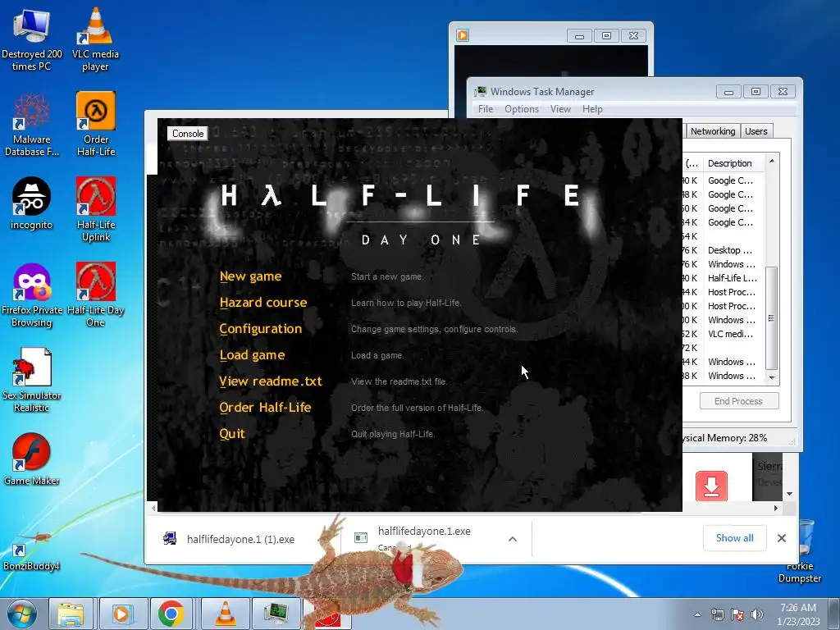Open Half-Life Uplink desktop shortcut
This screenshot has height=630, width=840.
96,209
